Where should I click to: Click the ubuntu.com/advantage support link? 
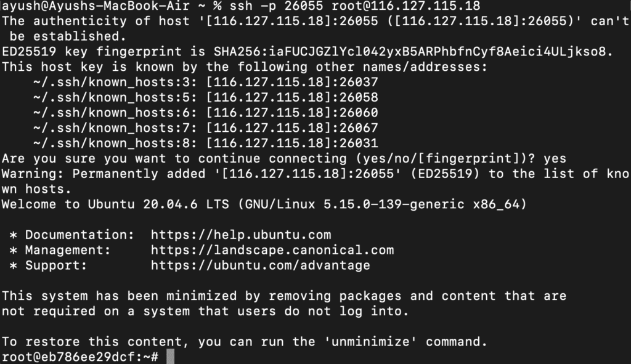(x=261, y=265)
